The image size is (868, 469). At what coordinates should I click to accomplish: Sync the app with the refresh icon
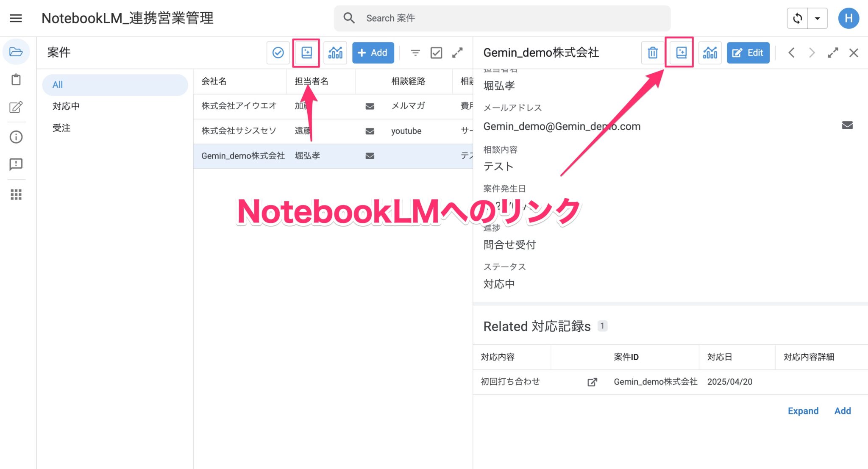click(797, 18)
